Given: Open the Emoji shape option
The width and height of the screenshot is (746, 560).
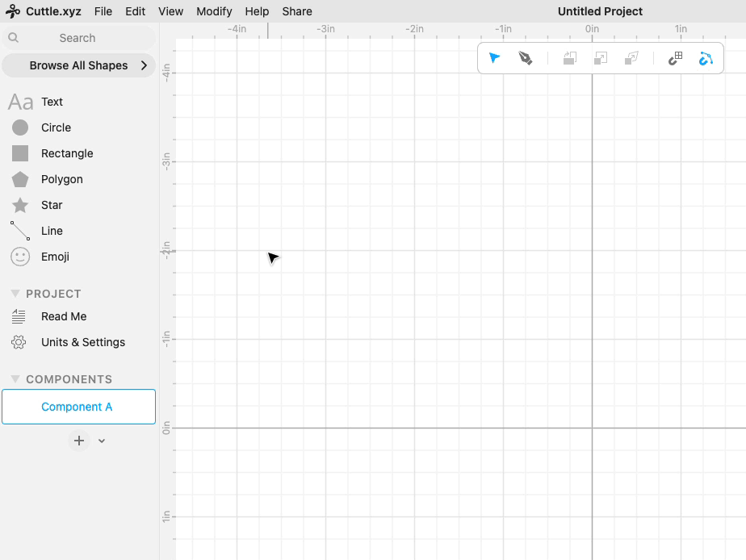Looking at the screenshot, I should pyautogui.click(x=53, y=257).
